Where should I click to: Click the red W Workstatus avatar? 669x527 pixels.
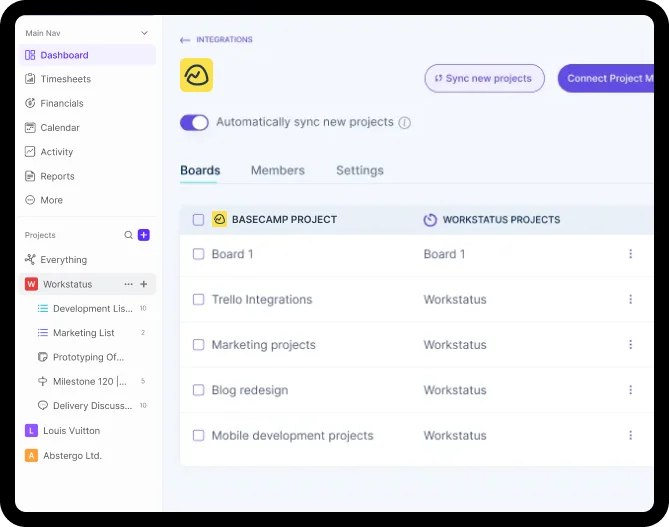pyautogui.click(x=31, y=284)
